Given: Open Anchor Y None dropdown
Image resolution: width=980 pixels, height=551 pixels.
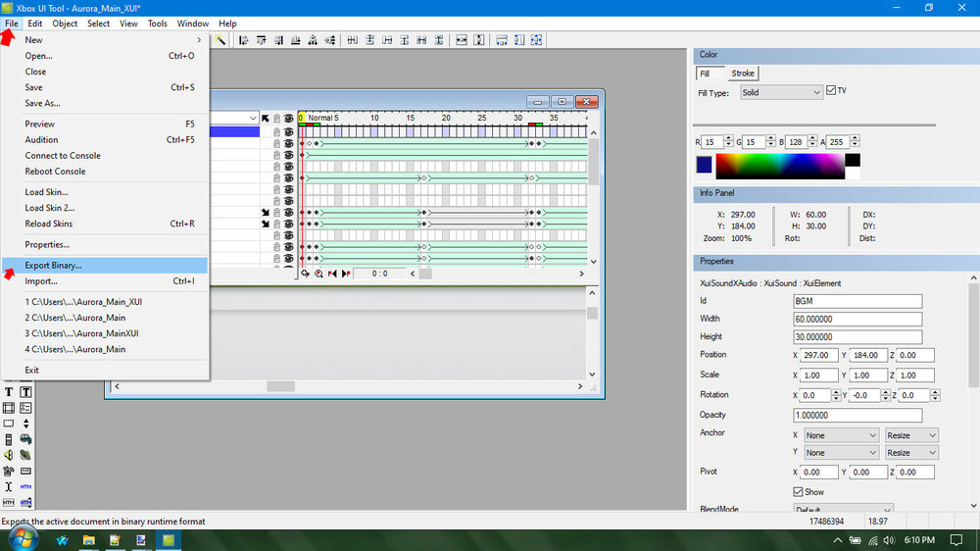Looking at the screenshot, I should (x=841, y=452).
